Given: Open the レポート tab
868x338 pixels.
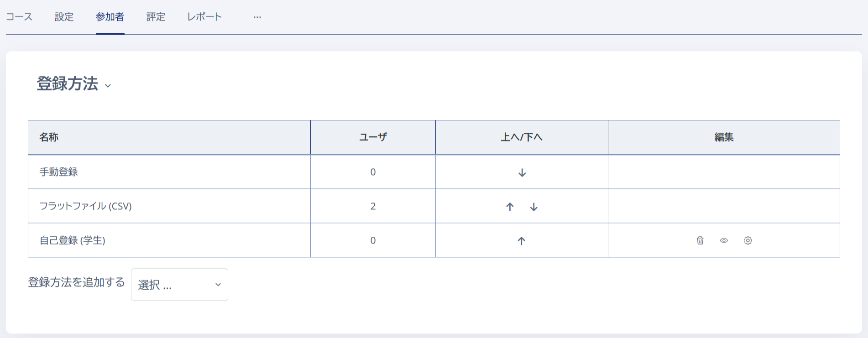Looking at the screenshot, I should point(204,17).
